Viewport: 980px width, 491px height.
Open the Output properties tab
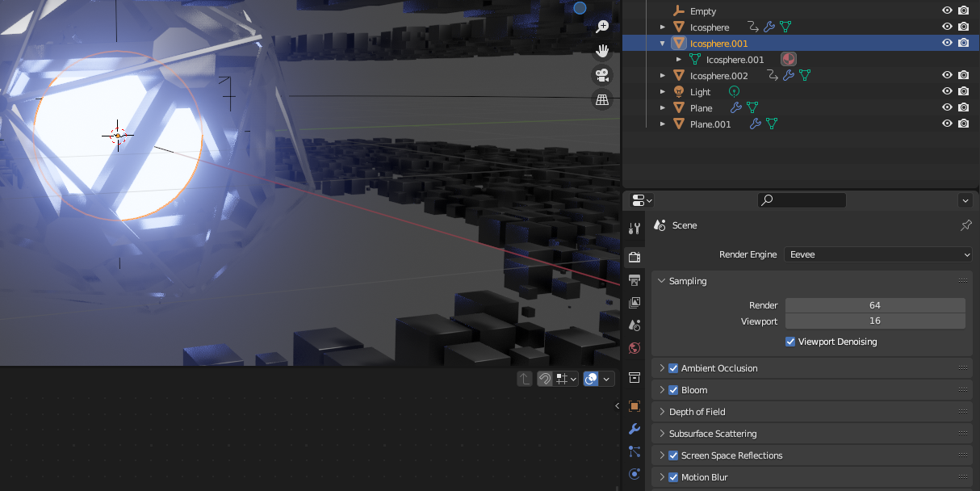(x=634, y=280)
